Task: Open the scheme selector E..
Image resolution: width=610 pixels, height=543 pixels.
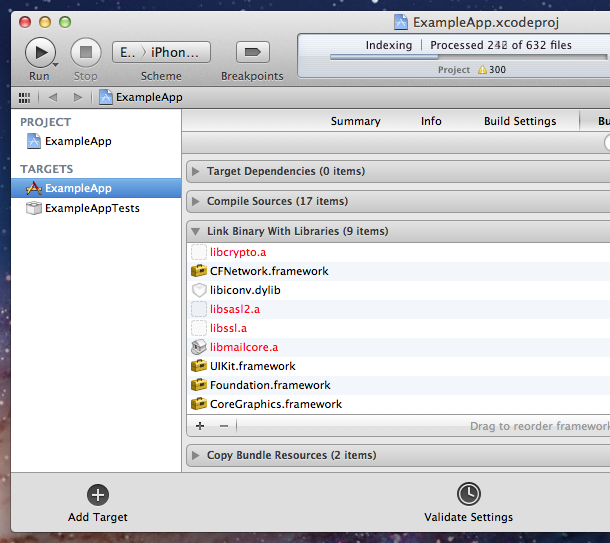Action: click(128, 52)
